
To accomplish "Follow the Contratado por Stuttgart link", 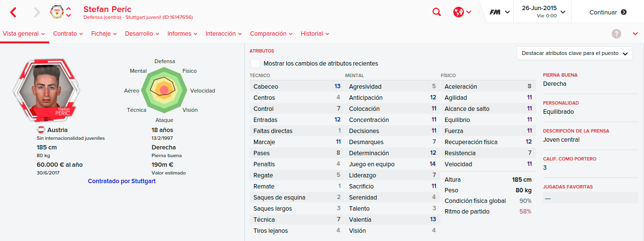I will coord(122,181).
